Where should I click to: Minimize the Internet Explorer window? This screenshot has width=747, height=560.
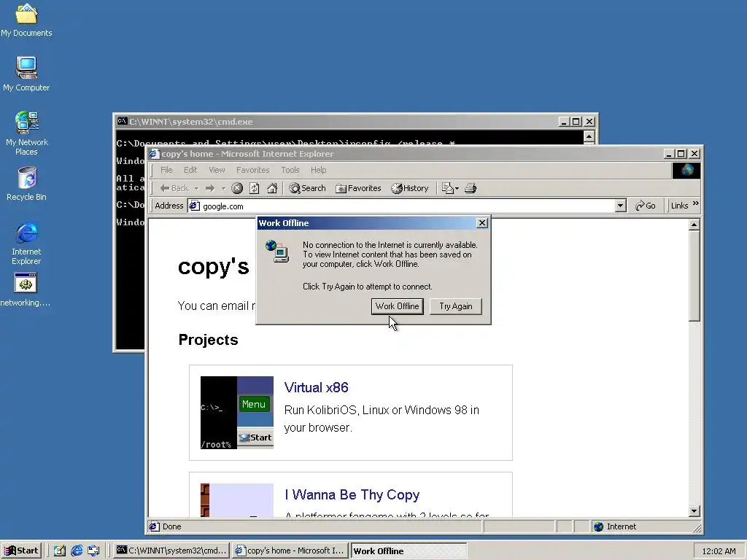point(669,153)
